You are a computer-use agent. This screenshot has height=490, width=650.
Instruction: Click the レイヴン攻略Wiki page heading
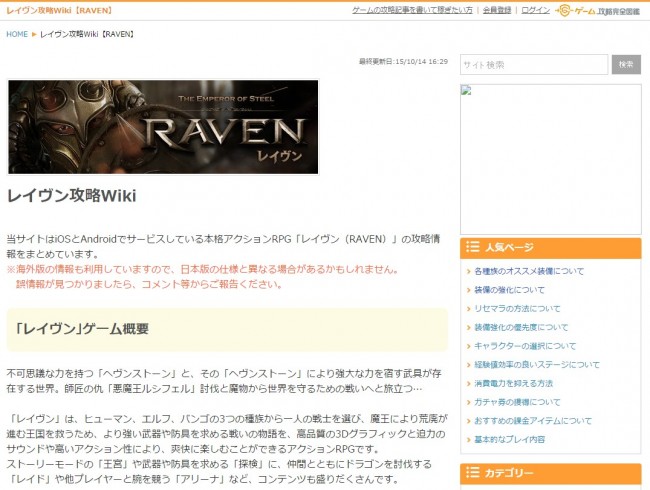[71, 196]
